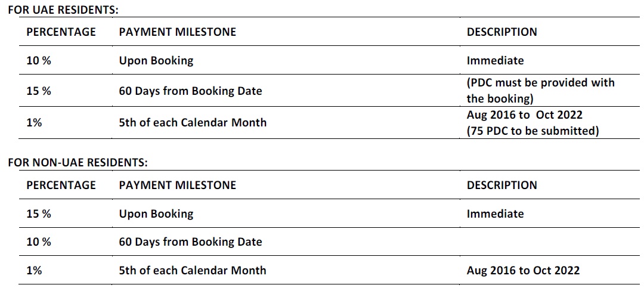Click the non-UAE table DESCRIPTION header
This screenshot has width=644, height=294.
pyautogui.click(x=502, y=185)
